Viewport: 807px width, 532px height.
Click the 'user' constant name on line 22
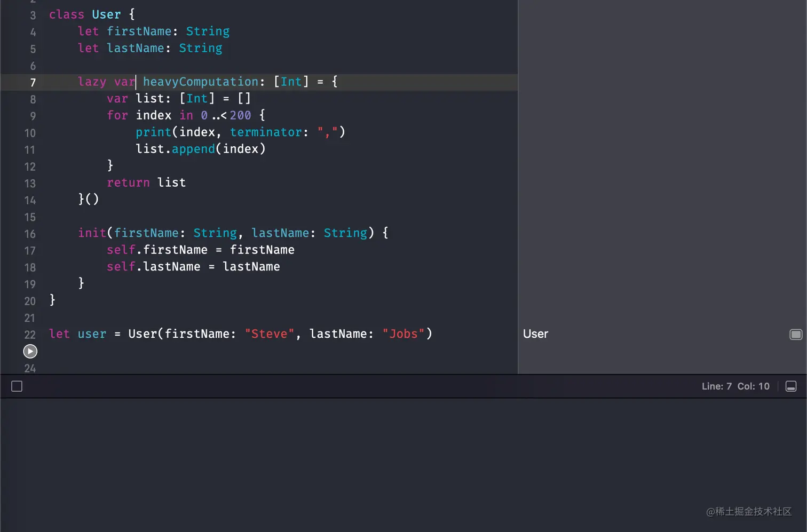[92, 334]
